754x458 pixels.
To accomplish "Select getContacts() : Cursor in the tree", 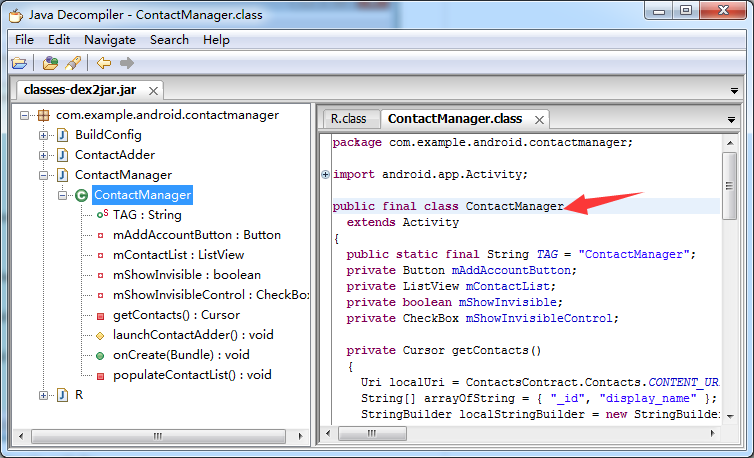I will coord(176,316).
